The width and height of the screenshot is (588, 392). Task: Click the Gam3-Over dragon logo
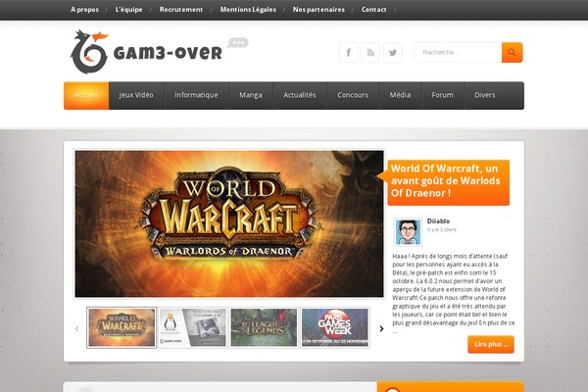[89, 52]
